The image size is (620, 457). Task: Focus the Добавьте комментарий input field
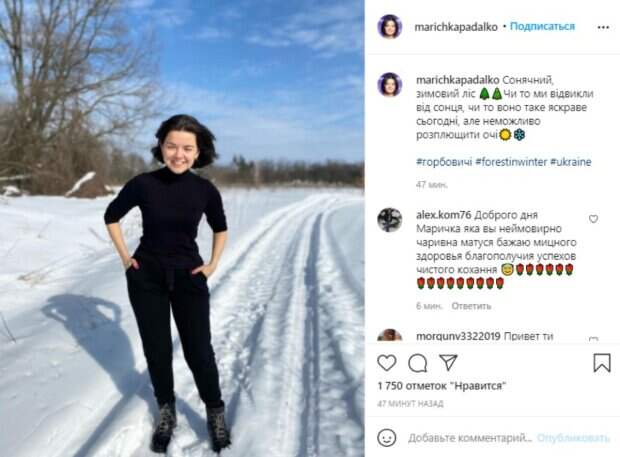point(470,438)
